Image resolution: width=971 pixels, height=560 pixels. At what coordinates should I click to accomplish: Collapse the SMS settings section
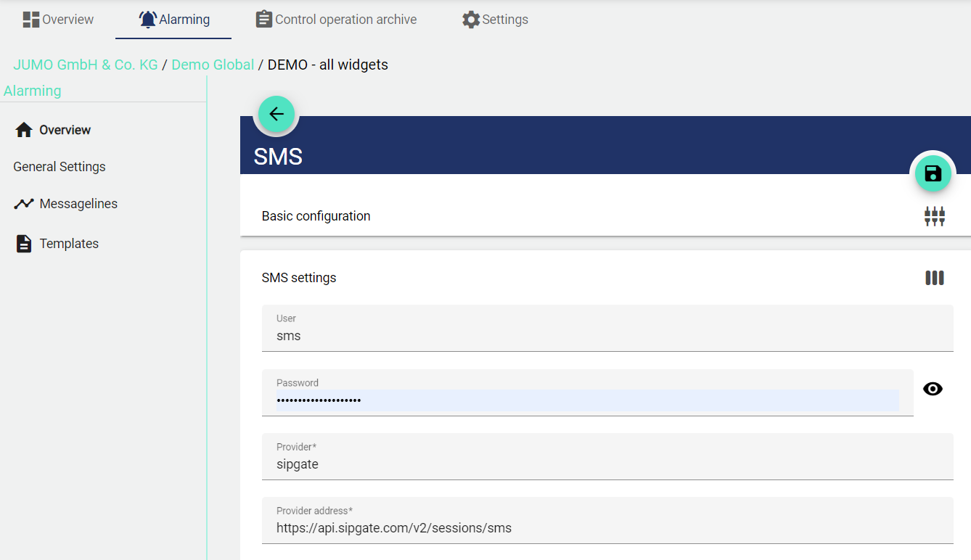click(x=299, y=278)
